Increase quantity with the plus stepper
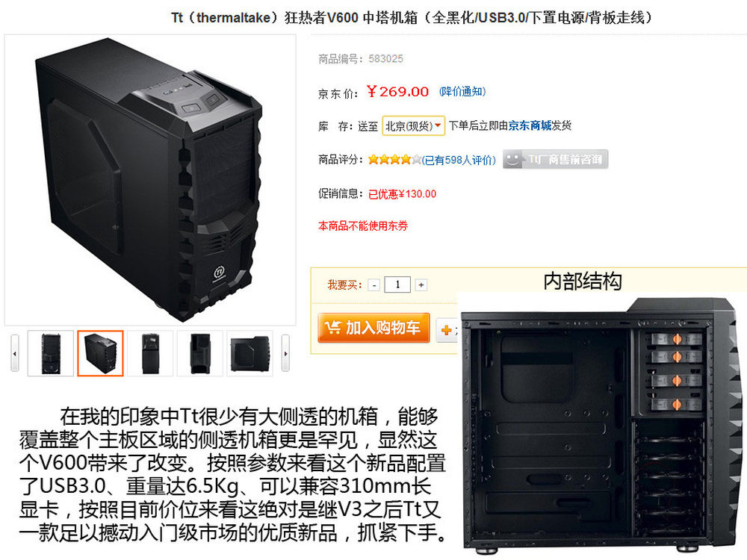 click(x=421, y=284)
